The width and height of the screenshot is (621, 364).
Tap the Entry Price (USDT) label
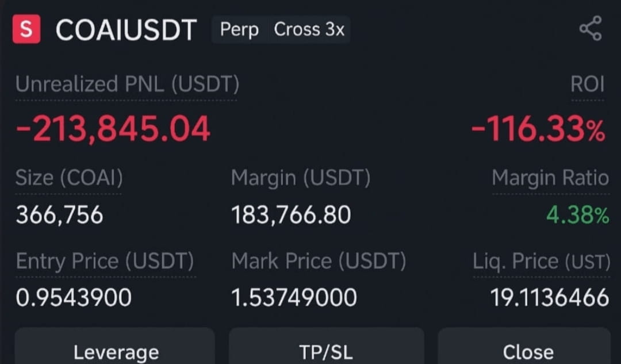(x=105, y=261)
